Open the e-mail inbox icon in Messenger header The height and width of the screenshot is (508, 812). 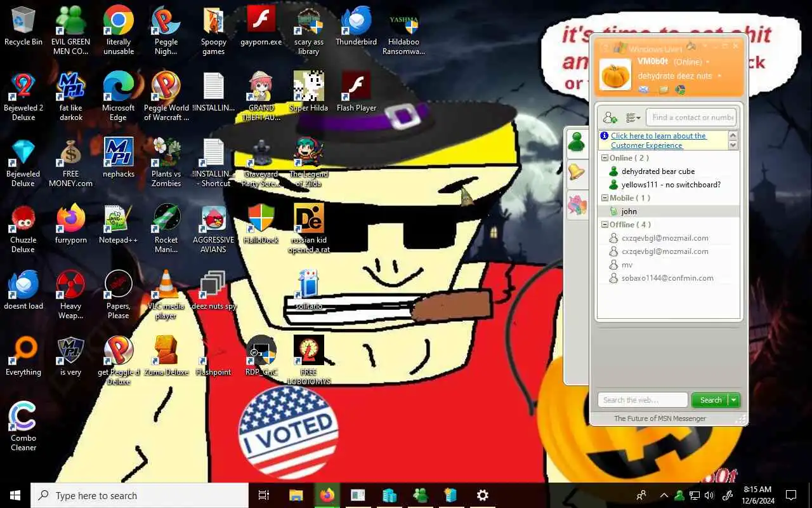pyautogui.click(x=643, y=90)
